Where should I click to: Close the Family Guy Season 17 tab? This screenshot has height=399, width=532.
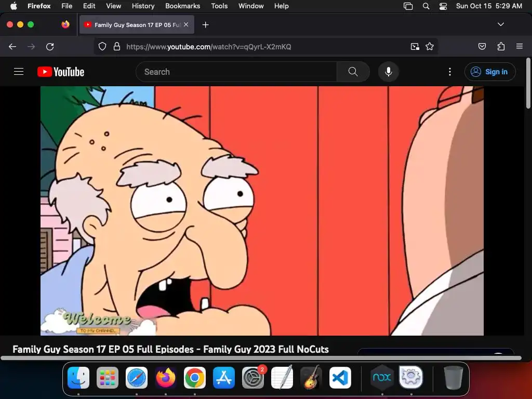coord(186,24)
